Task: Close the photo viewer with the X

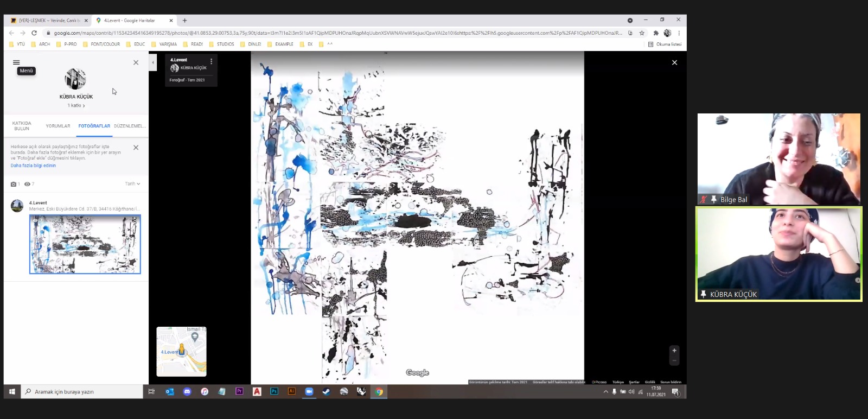Action: pyautogui.click(x=674, y=62)
